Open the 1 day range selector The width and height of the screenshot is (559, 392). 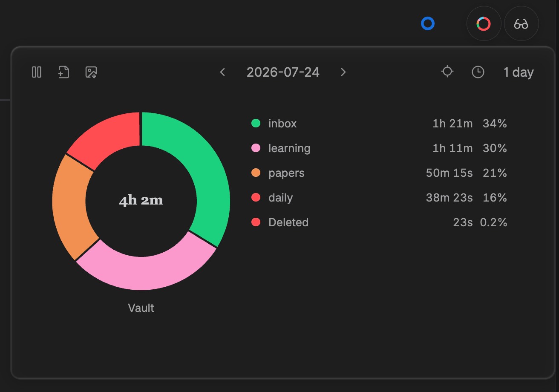(519, 72)
